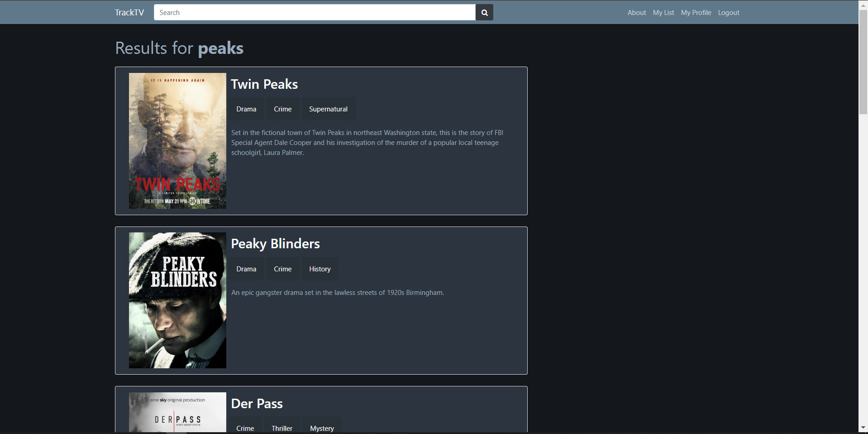Select Crime tag under Twin Peaks
This screenshot has width=868, height=434.
[283, 109]
